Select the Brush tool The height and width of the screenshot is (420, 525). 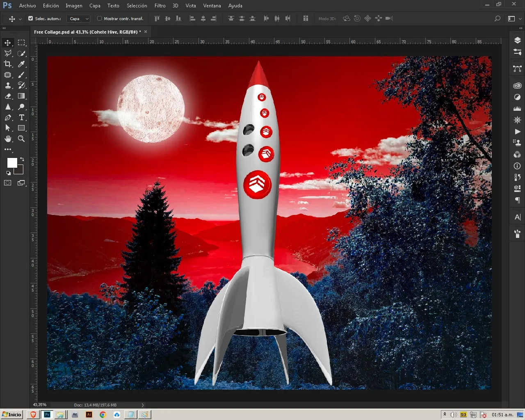[x=22, y=75]
